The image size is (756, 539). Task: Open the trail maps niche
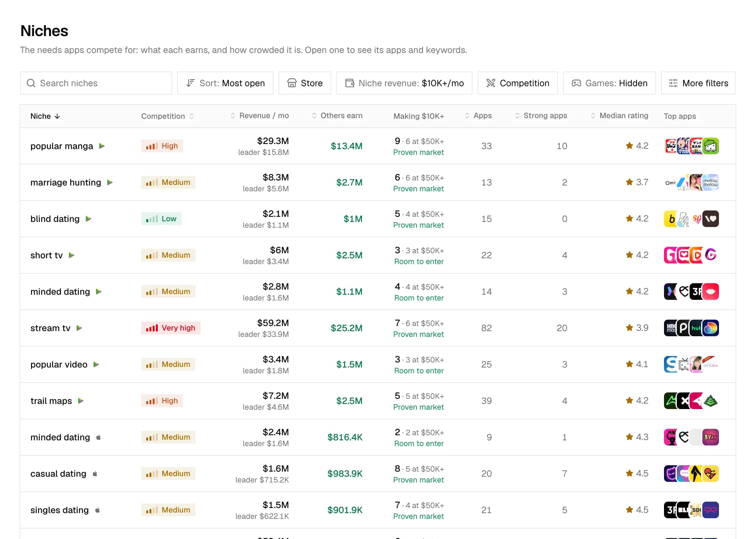click(51, 401)
